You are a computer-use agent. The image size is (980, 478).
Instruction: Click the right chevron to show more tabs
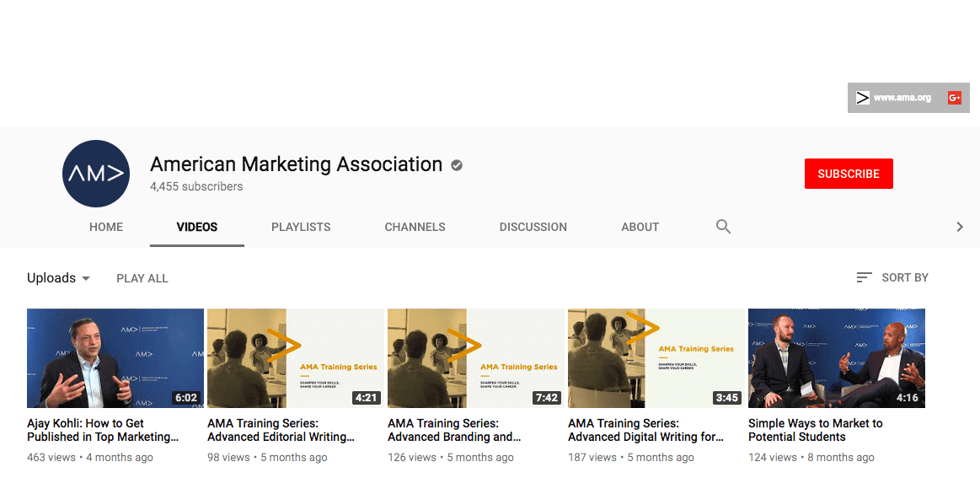[960, 227]
